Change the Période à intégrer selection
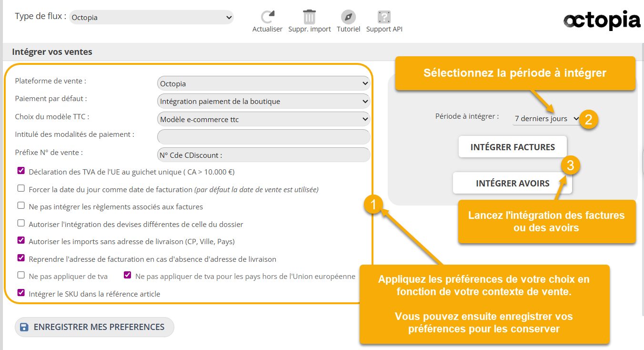The width and height of the screenshot is (644, 350). click(546, 119)
